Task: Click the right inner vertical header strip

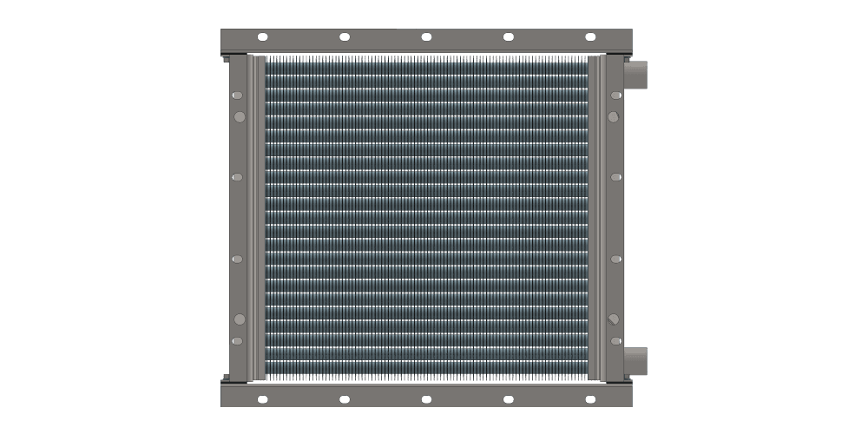Action: click(x=595, y=217)
